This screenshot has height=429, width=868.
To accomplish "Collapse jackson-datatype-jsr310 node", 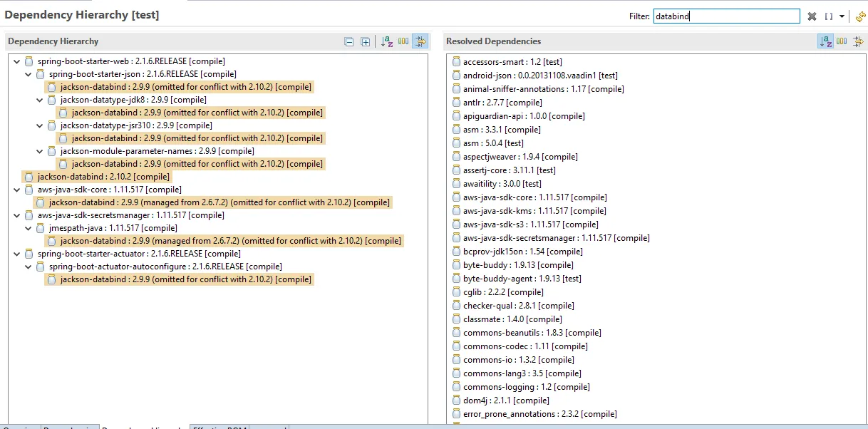I will pyautogui.click(x=40, y=125).
